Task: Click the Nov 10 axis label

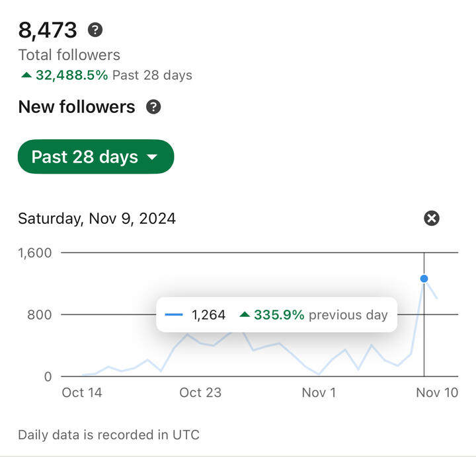Action: (x=437, y=393)
